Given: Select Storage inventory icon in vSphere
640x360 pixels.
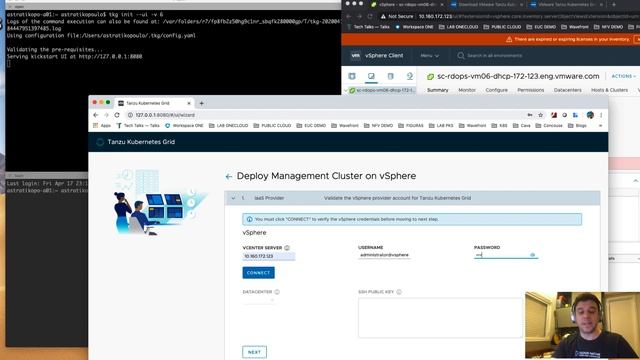Looking at the screenshot, I should [x=390, y=76].
